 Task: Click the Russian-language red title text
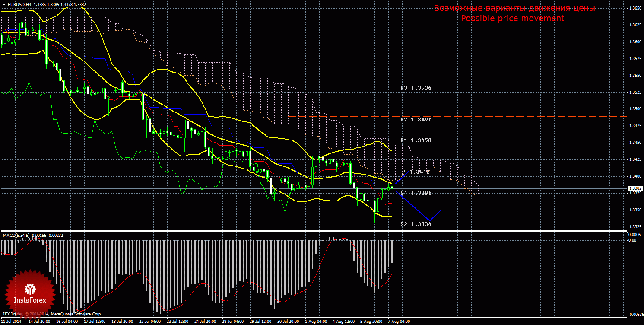514,8
